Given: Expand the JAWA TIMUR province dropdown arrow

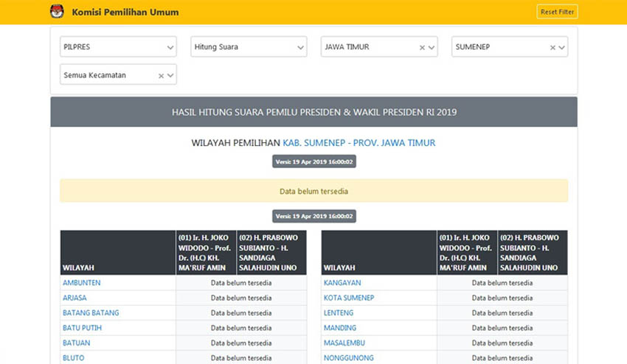Looking at the screenshot, I should 432,48.
